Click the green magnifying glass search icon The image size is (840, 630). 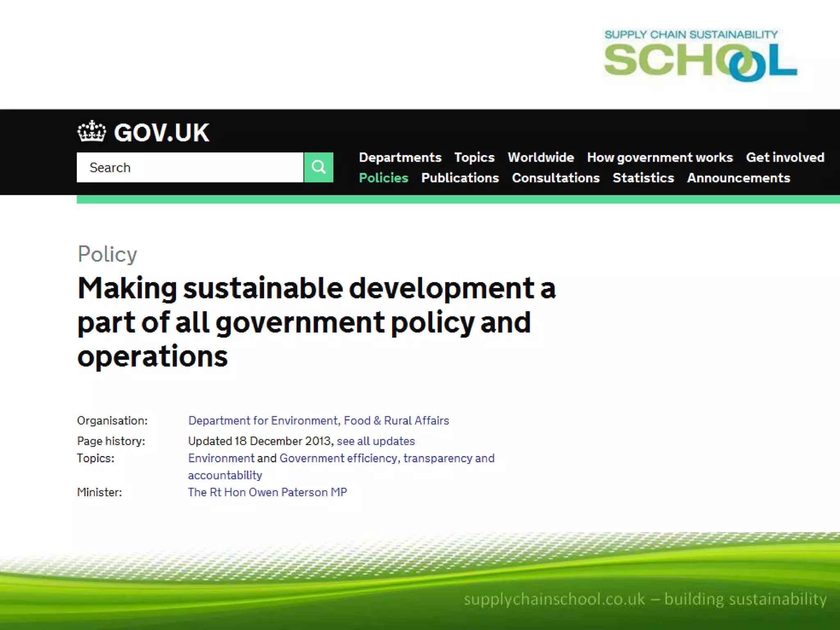pos(318,167)
